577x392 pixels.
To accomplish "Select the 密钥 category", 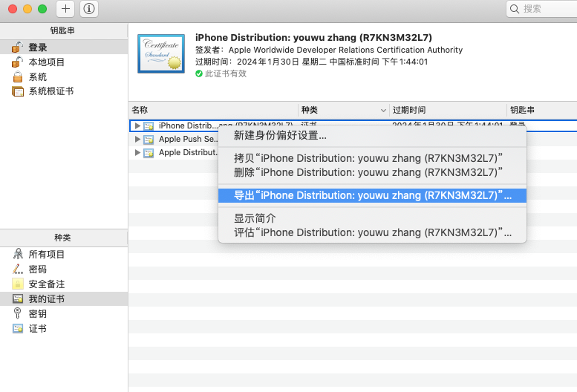I will tap(64, 313).
